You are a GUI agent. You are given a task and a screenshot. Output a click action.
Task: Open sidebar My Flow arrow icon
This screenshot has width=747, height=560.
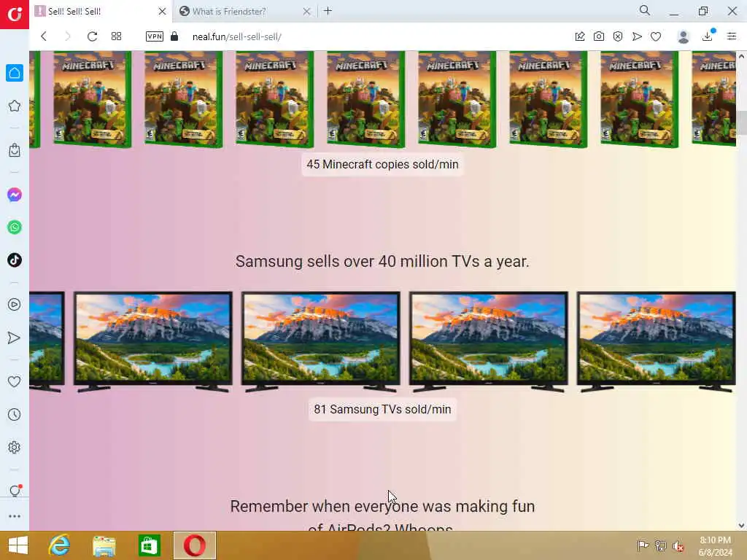(15, 338)
